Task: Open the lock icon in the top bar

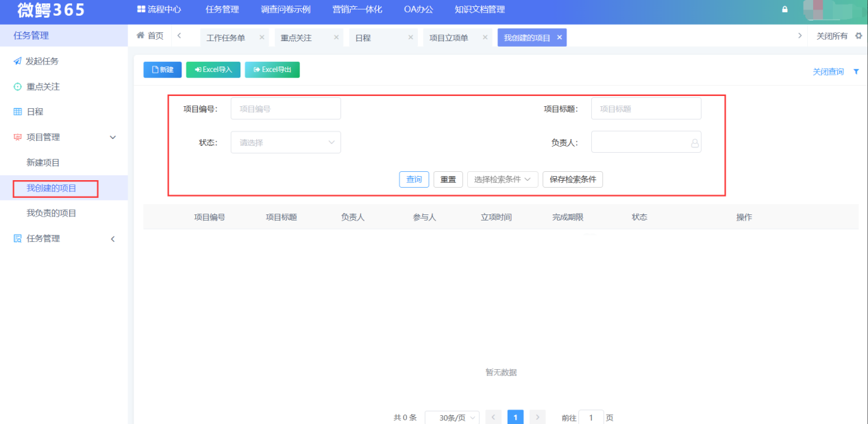Action: tap(785, 10)
